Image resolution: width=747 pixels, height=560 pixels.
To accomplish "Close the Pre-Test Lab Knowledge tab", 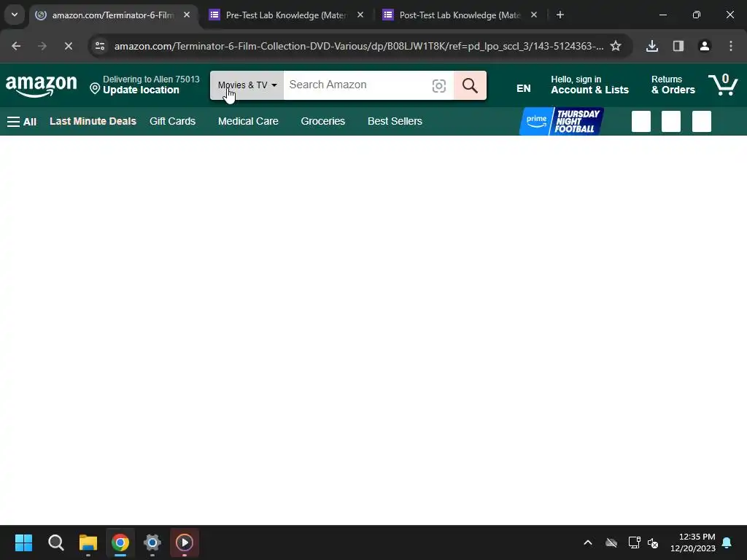I will click(360, 15).
